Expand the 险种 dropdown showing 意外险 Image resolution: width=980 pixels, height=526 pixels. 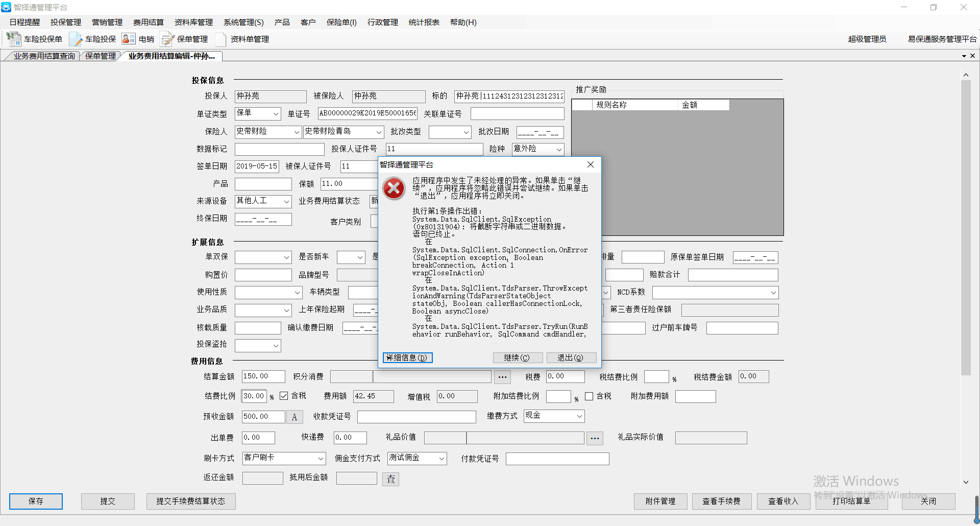559,149
